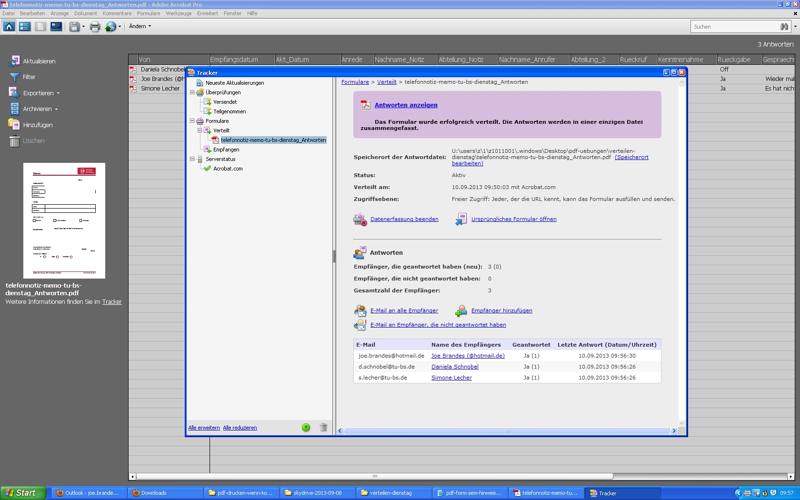Click the Windows Start button
The image size is (800, 500).
coord(22,493)
